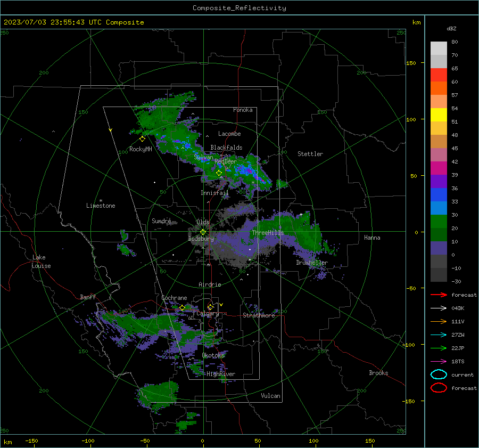This screenshot has width=479, height=448.
Task: Click the Lake Louise label
Action: coord(41,262)
